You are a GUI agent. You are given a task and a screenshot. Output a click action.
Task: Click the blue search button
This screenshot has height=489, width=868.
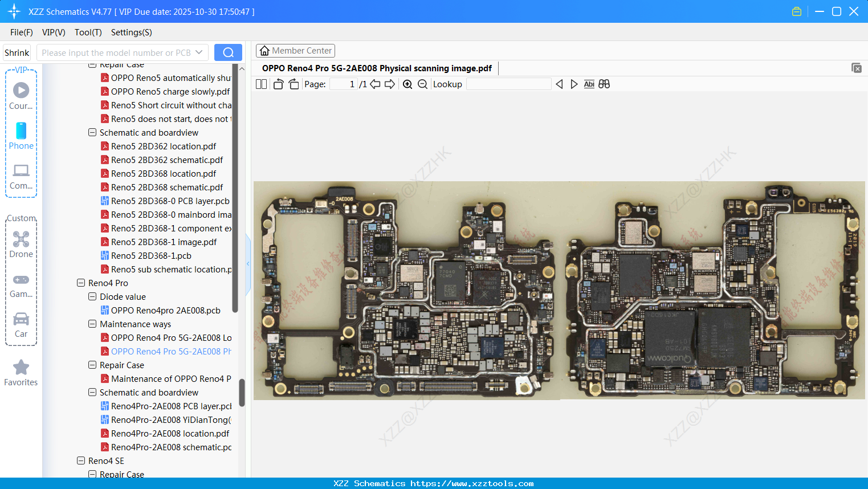click(228, 52)
